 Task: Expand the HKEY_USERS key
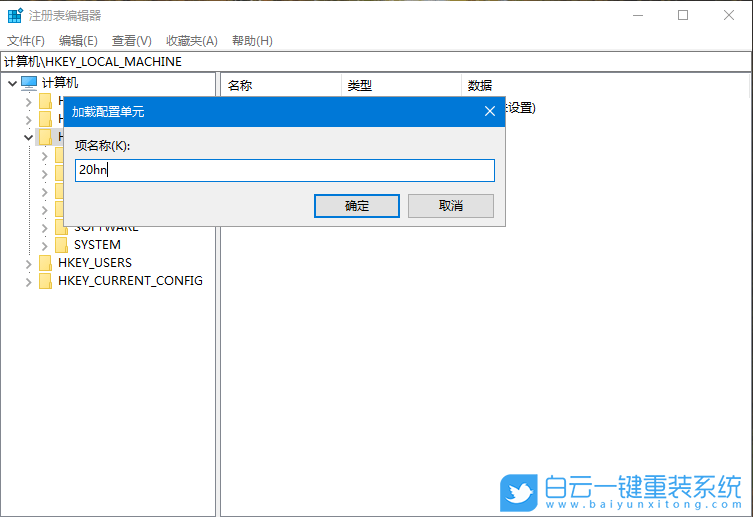point(28,264)
